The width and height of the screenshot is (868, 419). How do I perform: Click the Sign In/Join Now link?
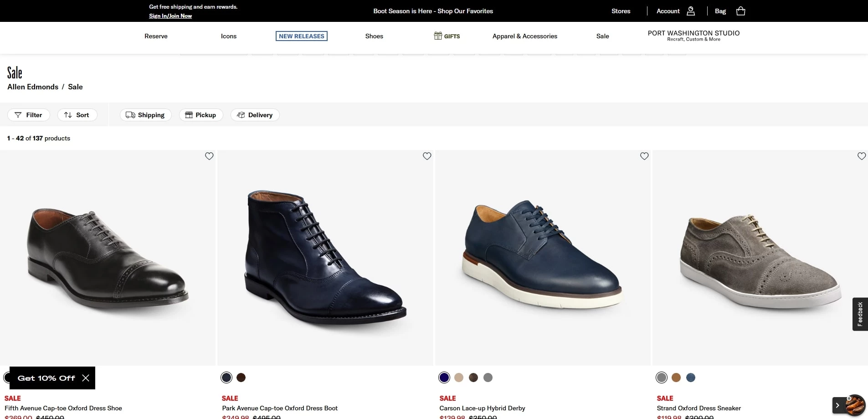(x=170, y=16)
